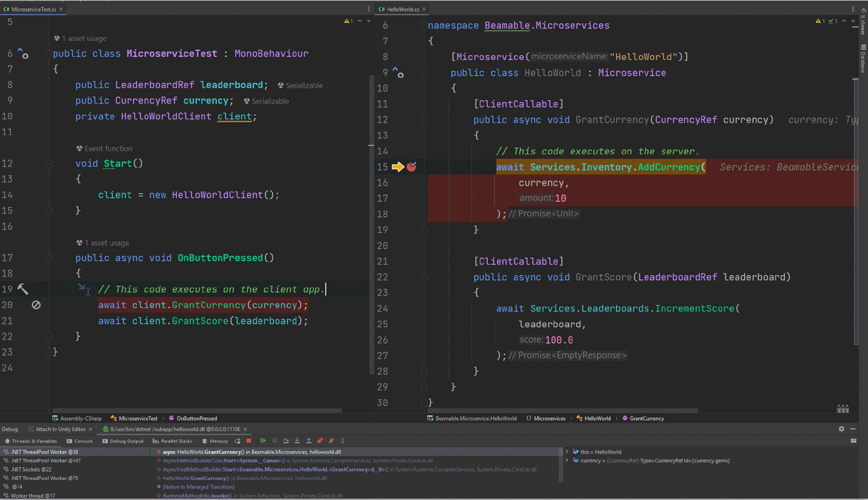Click GrantCurrency breadcrumb in the right editor
The image size is (868, 500).
[x=646, y=418]
